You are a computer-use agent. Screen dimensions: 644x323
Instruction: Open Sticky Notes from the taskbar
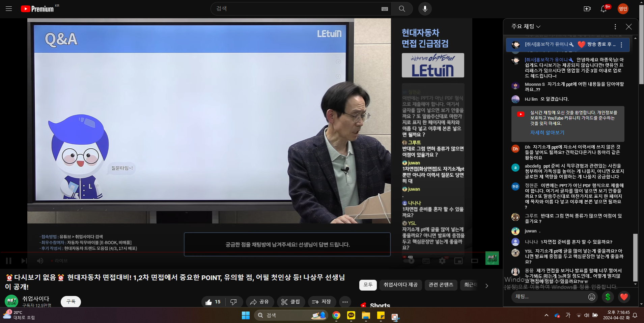point(381,315)
